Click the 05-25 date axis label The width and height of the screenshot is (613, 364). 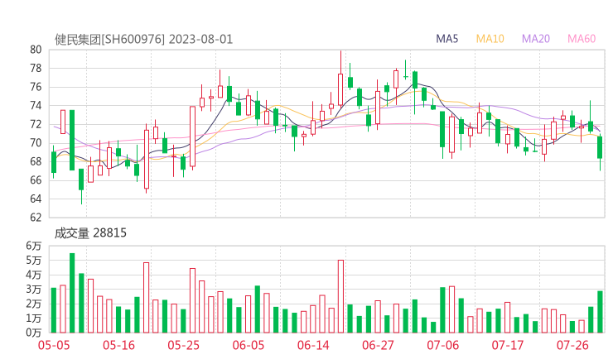click(183, 345)
